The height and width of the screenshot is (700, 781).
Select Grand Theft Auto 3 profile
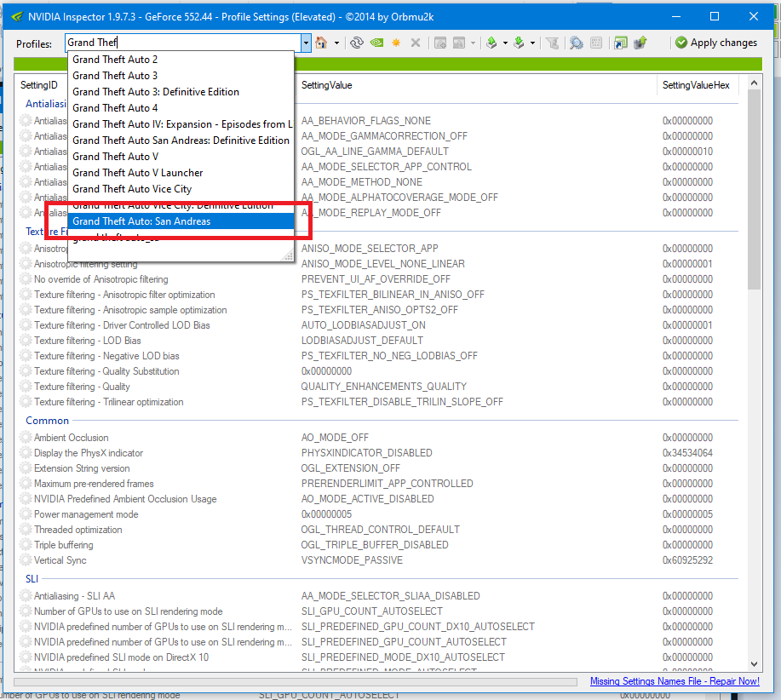click(181, 76)
